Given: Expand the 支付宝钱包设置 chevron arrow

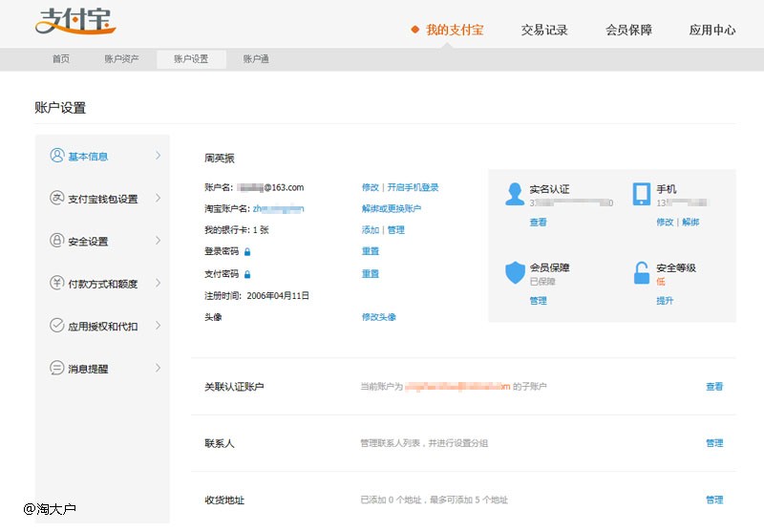Looking at the screenshot, I should 158,198.
